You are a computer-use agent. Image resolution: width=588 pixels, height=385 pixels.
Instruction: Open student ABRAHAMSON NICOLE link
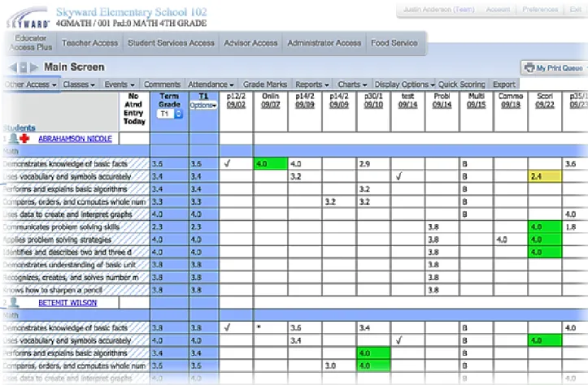coord(75,139)
